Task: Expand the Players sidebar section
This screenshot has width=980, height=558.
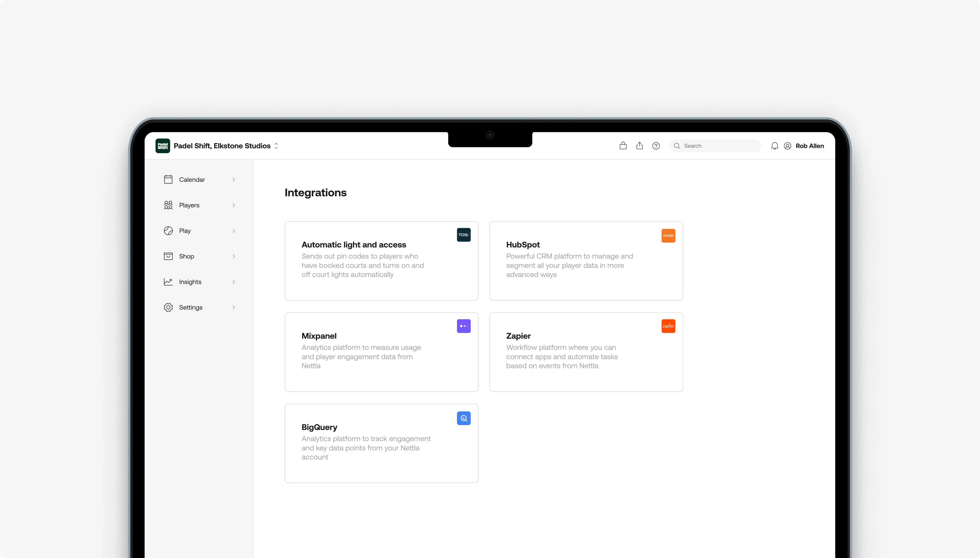Action: pos(233,205)
